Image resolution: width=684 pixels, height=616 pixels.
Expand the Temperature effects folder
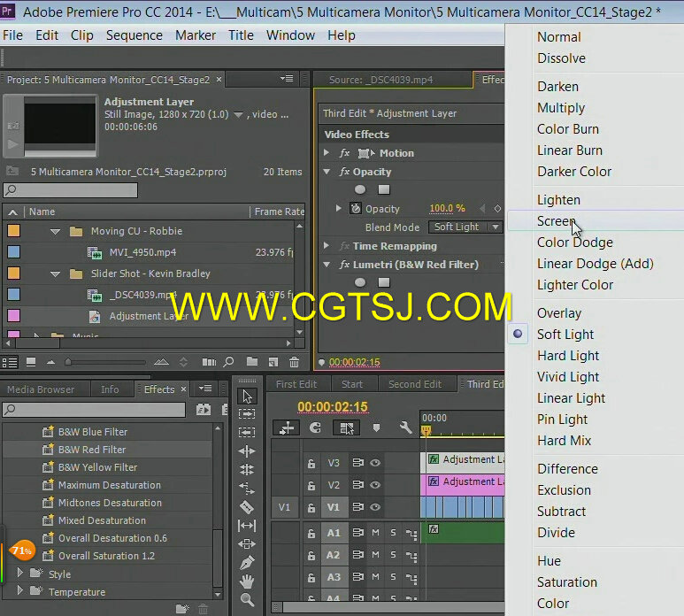click(x=19, y=590)
